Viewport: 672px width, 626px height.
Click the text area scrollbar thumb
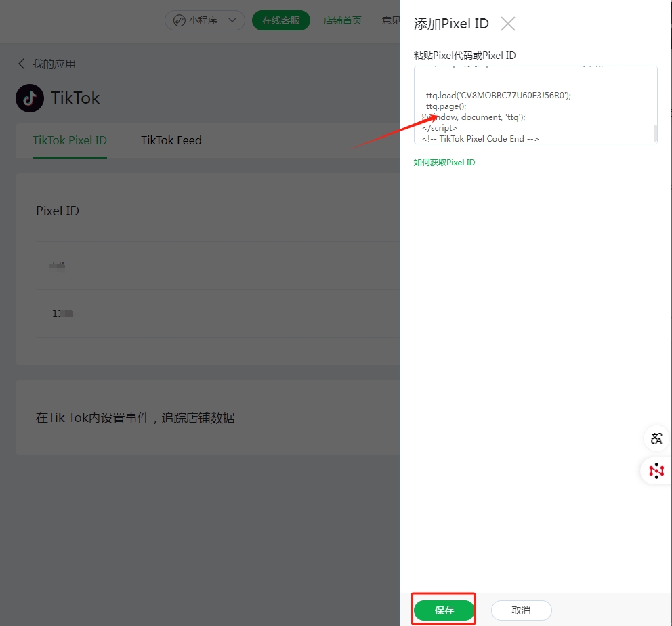tap(655, 133)
